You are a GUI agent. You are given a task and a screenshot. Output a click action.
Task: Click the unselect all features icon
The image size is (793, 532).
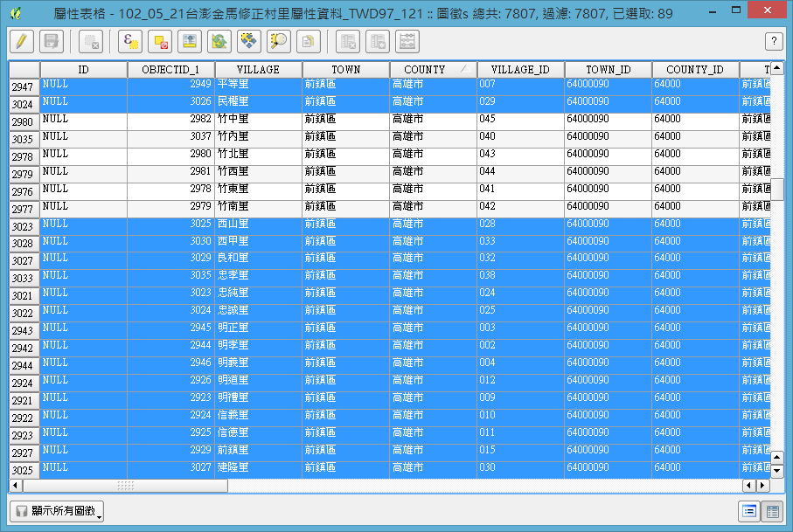[x=160, y=41]
